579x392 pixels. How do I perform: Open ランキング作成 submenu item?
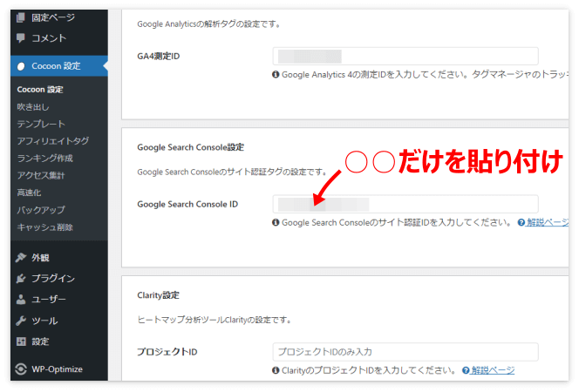tap(44, 159)
